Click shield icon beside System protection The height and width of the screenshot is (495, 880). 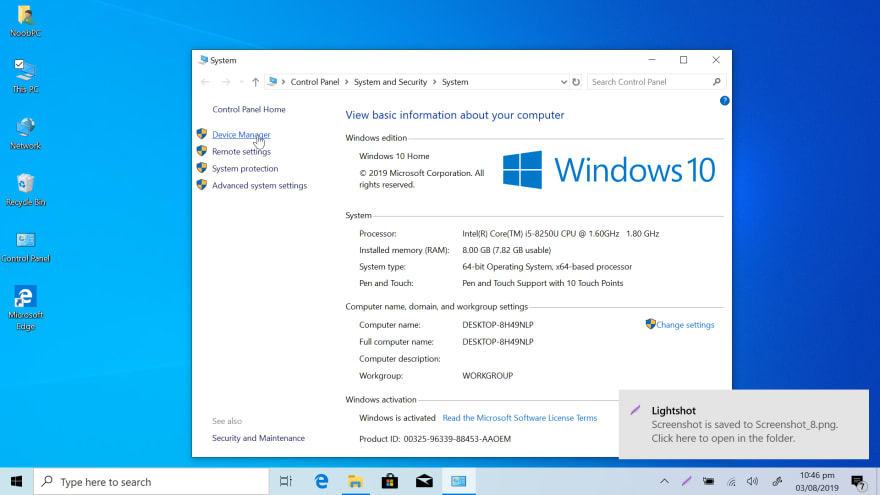(x=202, y=168)
